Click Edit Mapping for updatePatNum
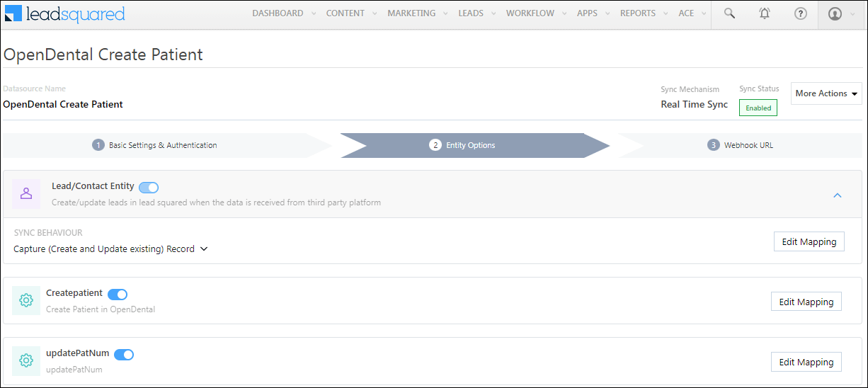The image size is (868, 388). (x=806, y=362)
